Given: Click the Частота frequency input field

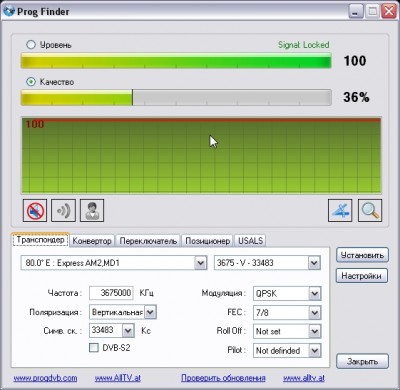Looking at the screenshot, I should pyautogui.click(x=111, y=293).
